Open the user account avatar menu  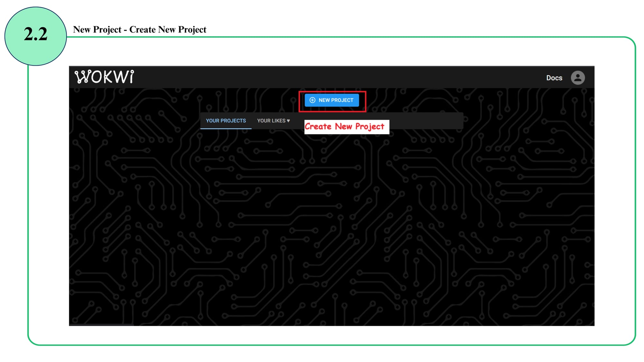point(578,78)
